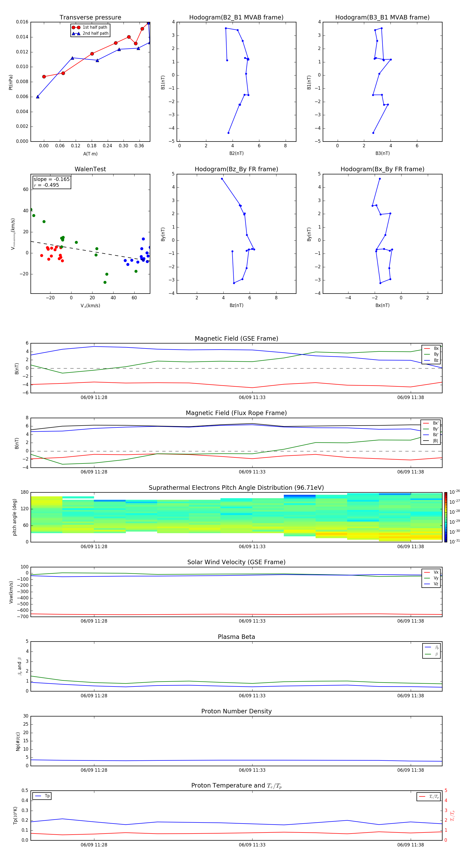Click the Tp legend in Proton Temperature plot
This screenshot has width=473, height=868.
coord(42,796)
